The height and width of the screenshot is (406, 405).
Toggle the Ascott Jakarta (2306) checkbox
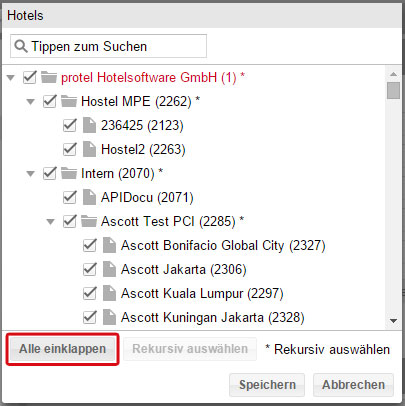point(89,269)
